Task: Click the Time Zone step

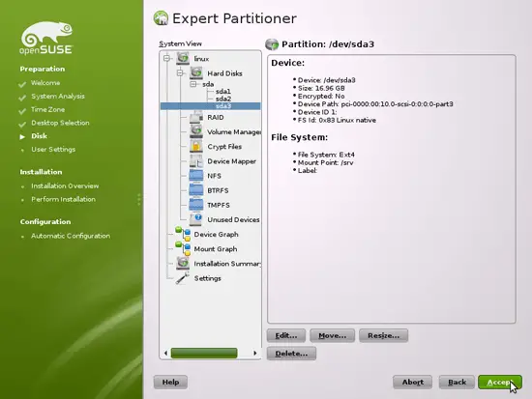Action: (x=47, y=109)
